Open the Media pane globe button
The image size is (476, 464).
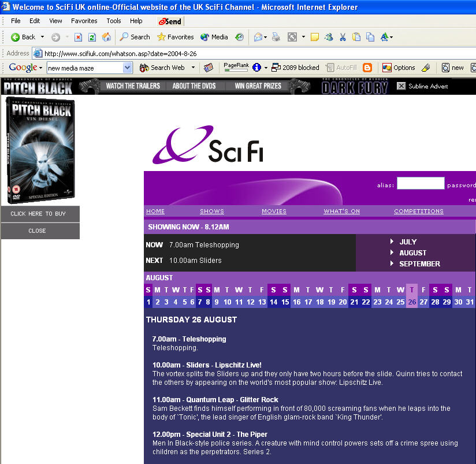[214, 37]
